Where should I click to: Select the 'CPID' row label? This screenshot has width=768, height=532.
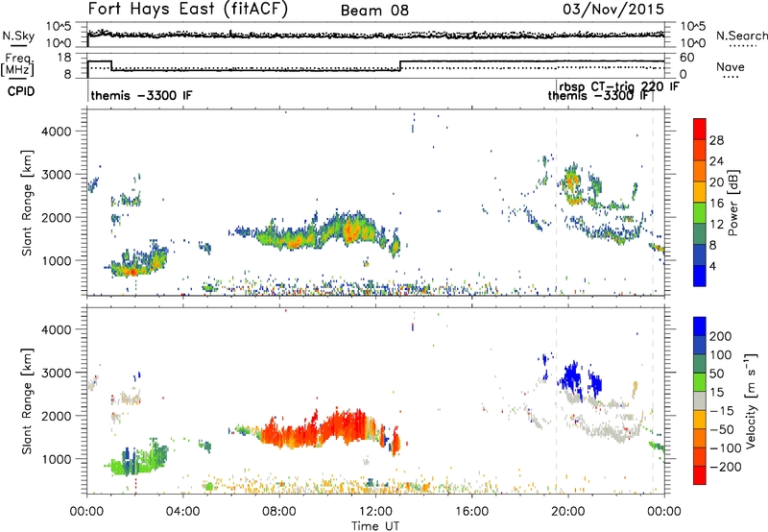click(21, 91)
